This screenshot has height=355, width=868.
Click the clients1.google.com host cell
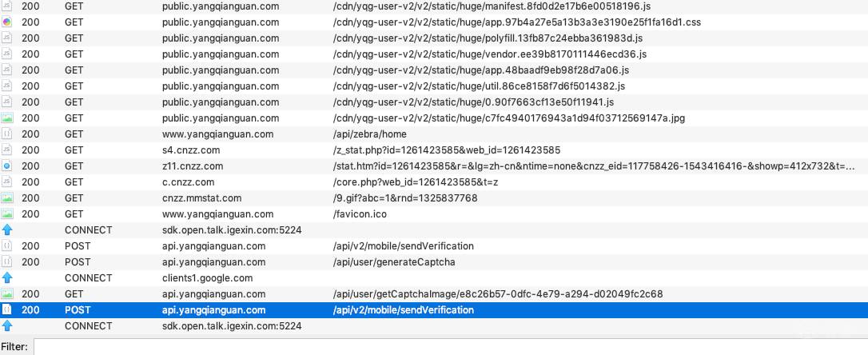click(208, 278)
